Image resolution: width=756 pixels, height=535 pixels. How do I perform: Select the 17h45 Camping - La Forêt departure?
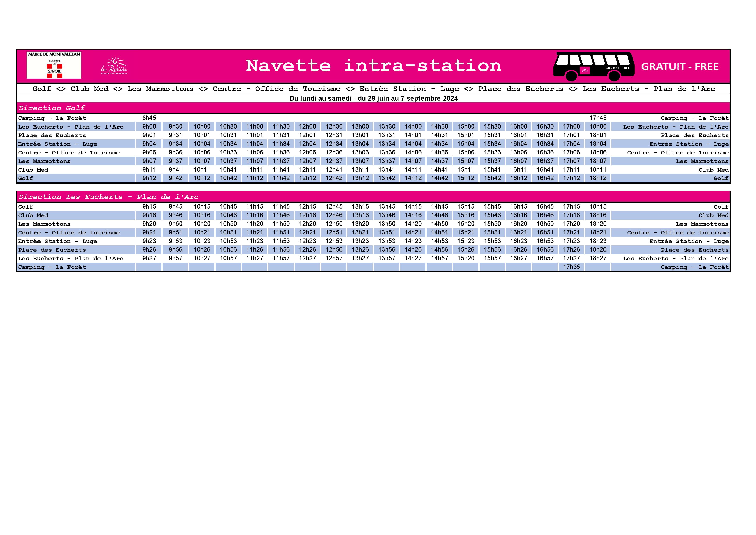[x=598, y=118]
